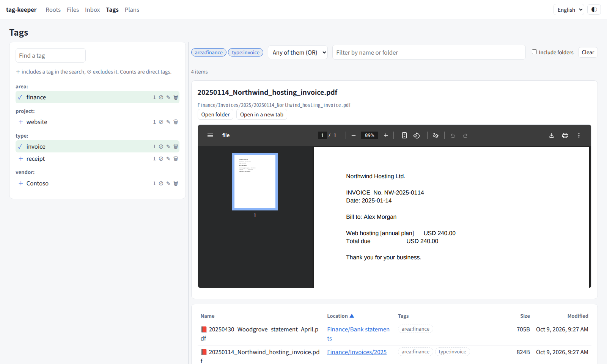Go to the Inbox tab
Viewport: 607px width, 364px height.
[x=92, y=9]
